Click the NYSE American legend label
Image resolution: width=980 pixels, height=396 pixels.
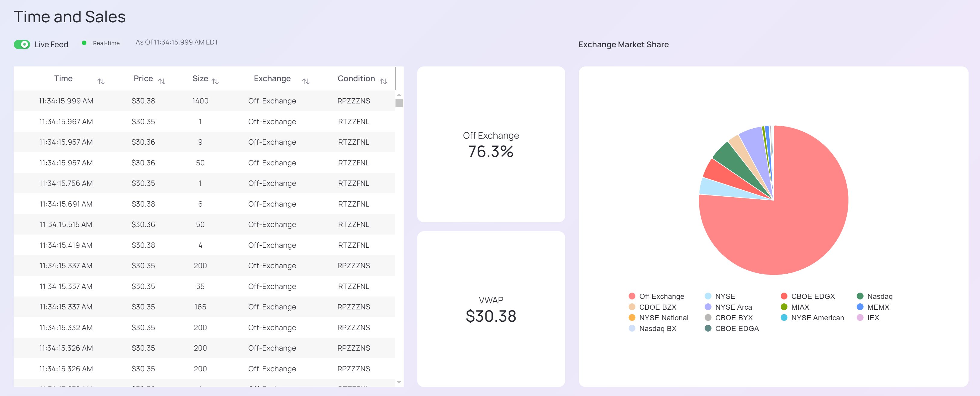[817, 317]
